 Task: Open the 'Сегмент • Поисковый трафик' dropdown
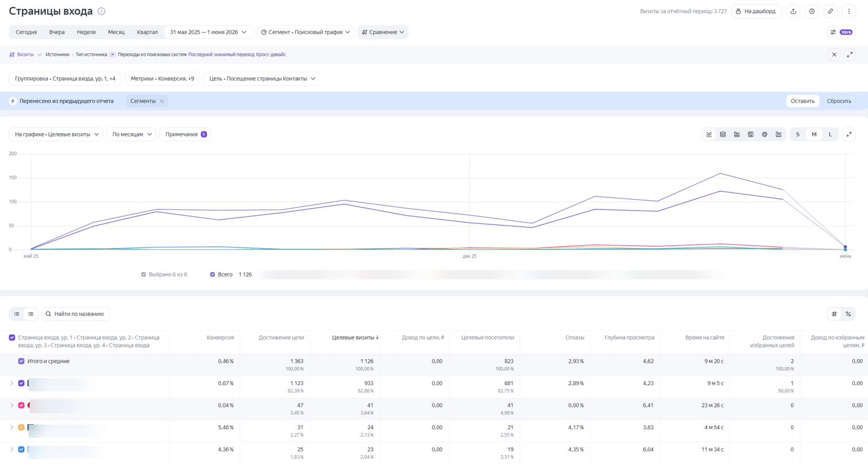pyautogui.click(x=305, y=32)
